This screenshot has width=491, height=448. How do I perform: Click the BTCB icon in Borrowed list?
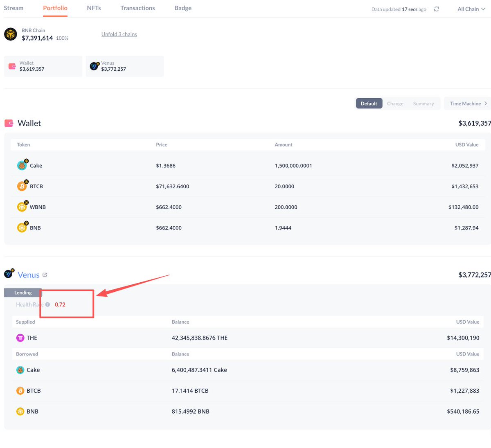pos(20,391)
